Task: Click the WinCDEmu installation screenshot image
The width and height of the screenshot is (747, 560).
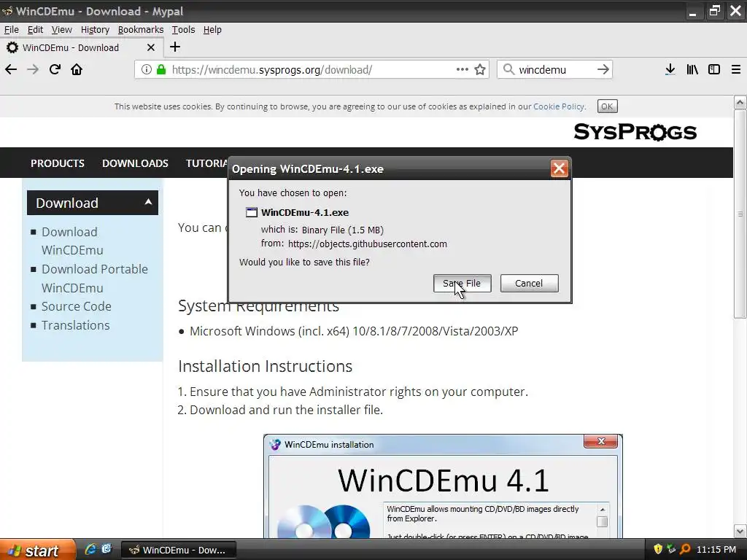Action: 443,486
